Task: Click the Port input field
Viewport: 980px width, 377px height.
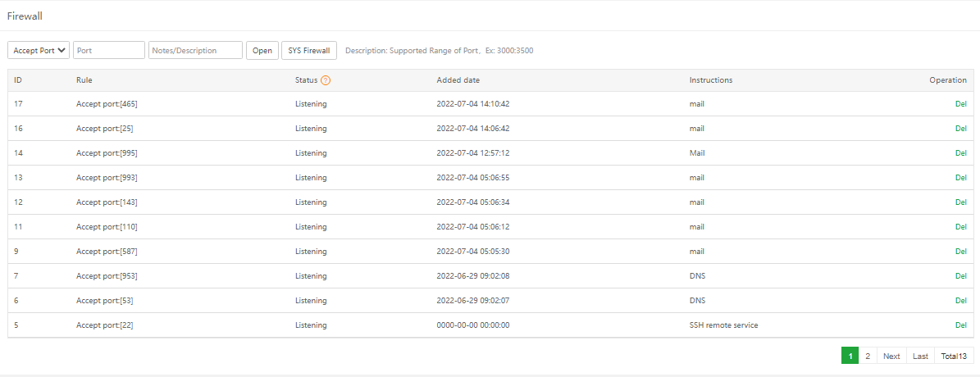Action: click(109, 51)
